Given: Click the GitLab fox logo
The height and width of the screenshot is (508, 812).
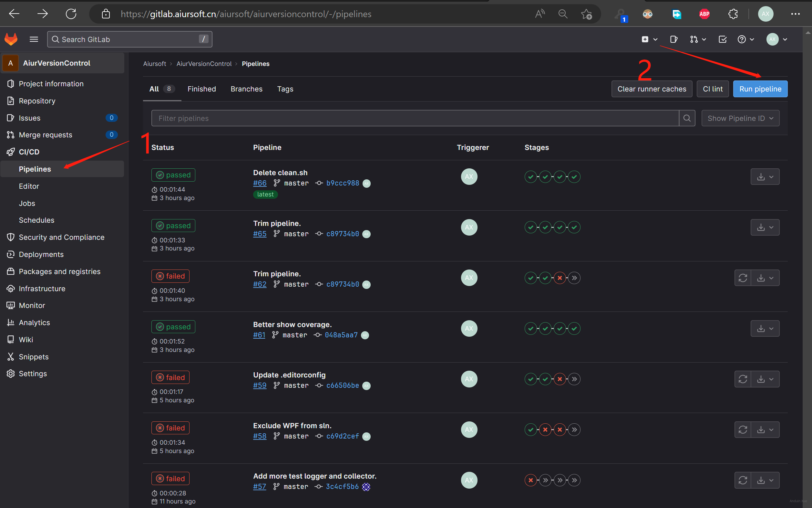Looking at the screenshot, I should click(x=11, y=39).
